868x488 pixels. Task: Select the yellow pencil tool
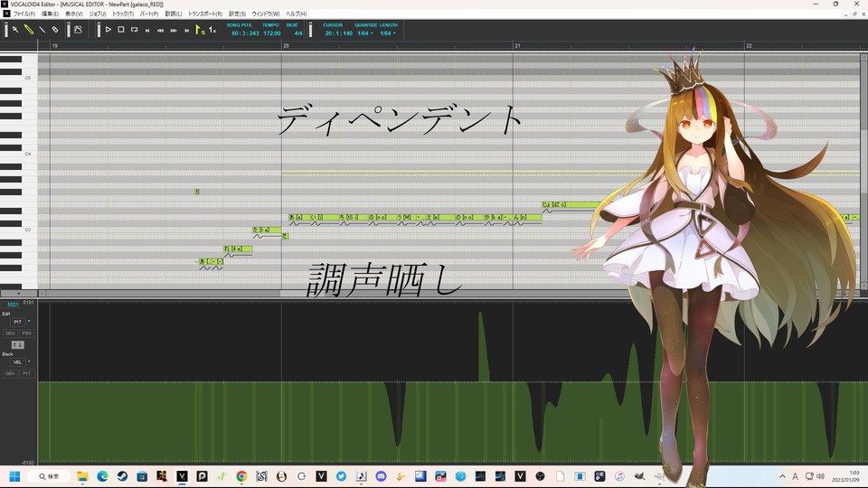click(x=29, y=29)
